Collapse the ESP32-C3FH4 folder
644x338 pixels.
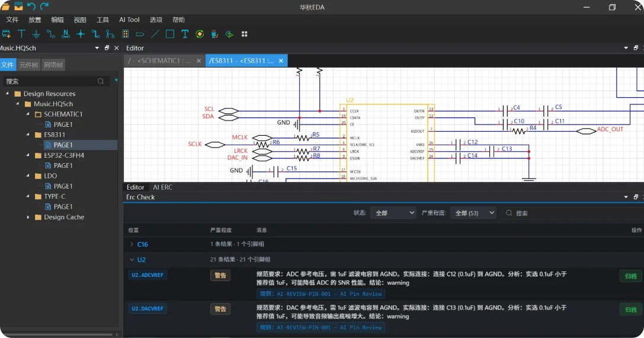click(x=28, y=155)
